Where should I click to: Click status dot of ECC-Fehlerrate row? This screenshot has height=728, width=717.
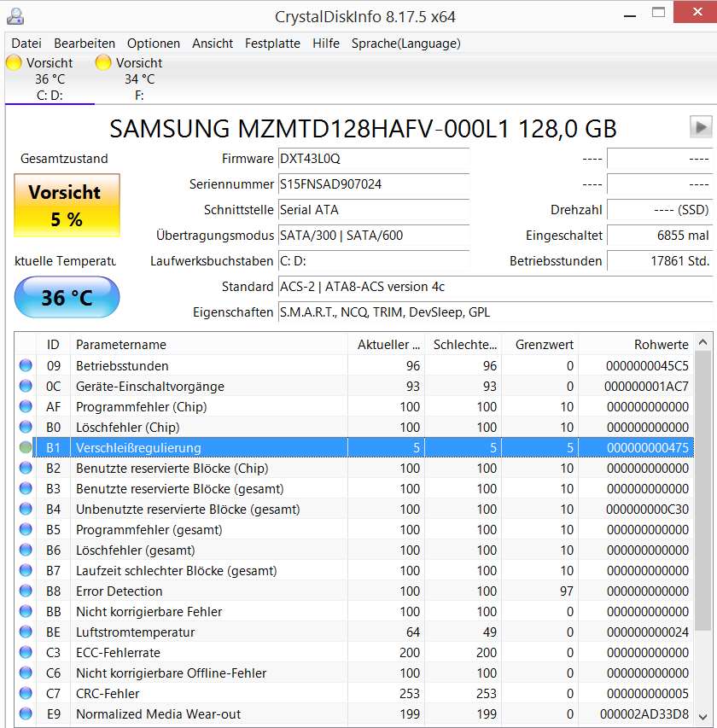pyautogui.click(x=26, y=652)
